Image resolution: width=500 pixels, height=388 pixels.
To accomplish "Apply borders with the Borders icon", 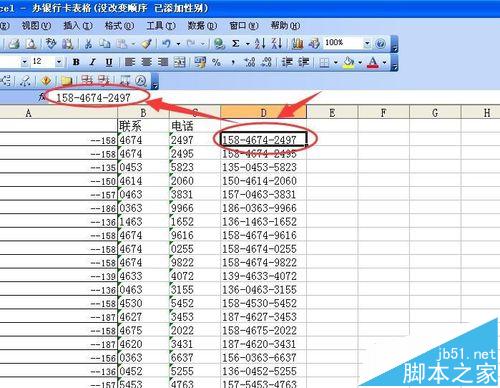I will point(324,62).
